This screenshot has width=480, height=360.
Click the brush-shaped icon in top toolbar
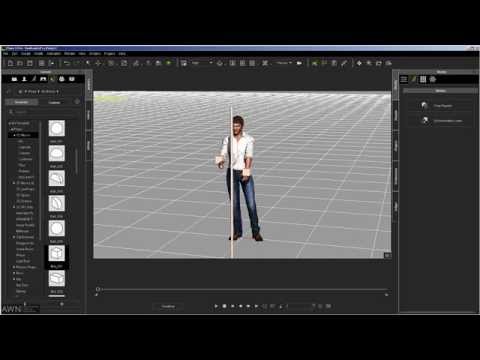click(344, 63)
